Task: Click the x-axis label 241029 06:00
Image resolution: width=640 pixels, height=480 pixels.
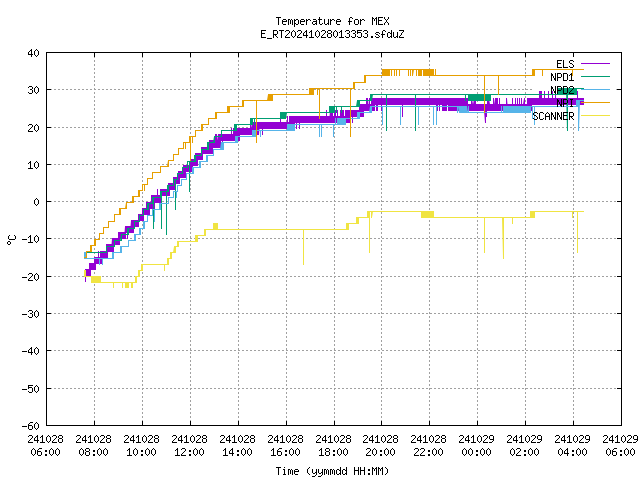Action: tap(620, 445)
